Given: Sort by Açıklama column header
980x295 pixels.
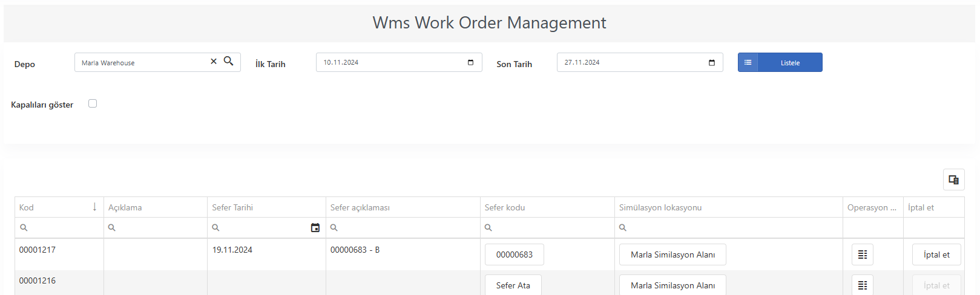Looking at the screenshot, I should [156, 207].
